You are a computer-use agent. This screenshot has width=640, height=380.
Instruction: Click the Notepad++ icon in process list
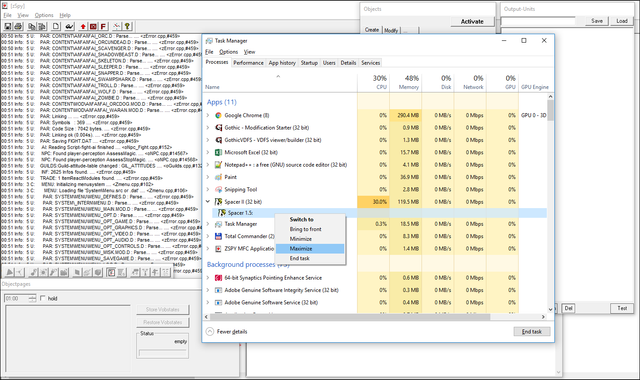pos(218,164)
